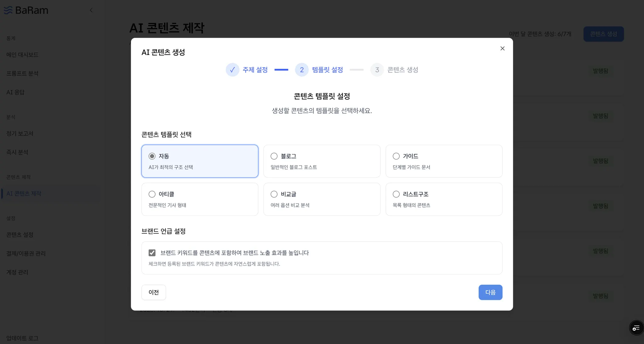The width and height of the screenshot is (644, 344).
Task: Collapse the sidebar with chevron icon
Action: [91, 10]
